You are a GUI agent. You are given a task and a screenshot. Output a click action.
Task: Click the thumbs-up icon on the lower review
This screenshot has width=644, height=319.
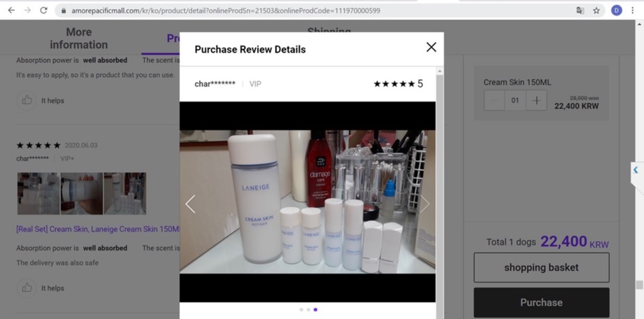tap(27, 288)
